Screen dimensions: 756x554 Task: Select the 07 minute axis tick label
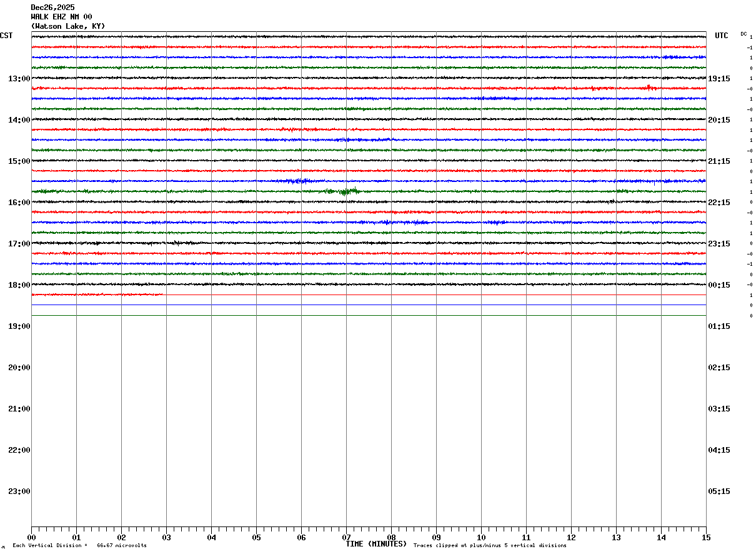click(346, 538)
